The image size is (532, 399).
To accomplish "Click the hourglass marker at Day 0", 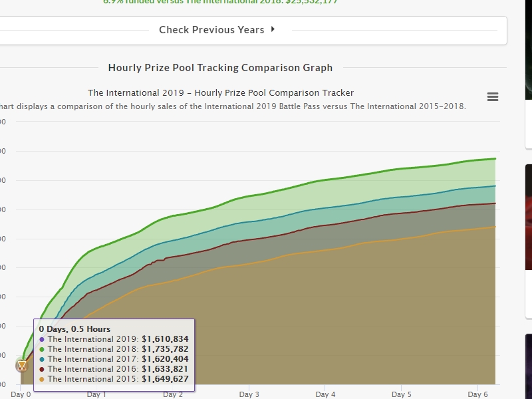I will 22,365.
